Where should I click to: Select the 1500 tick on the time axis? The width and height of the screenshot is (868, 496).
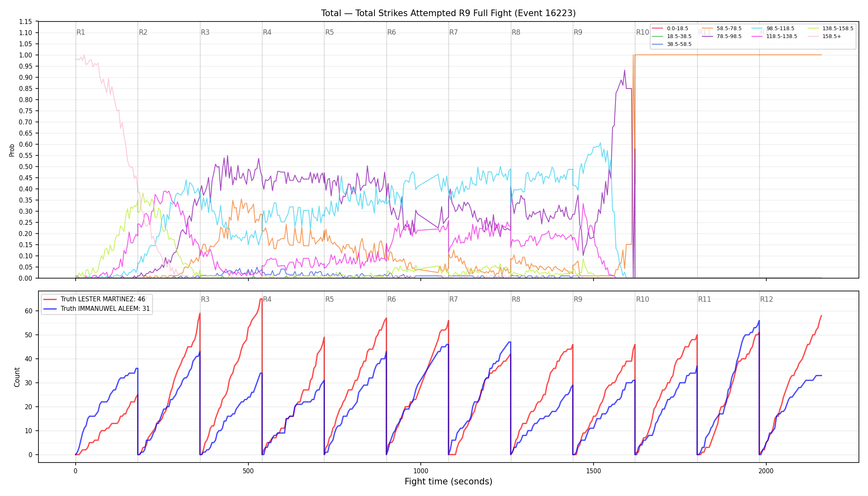(594, 471)
